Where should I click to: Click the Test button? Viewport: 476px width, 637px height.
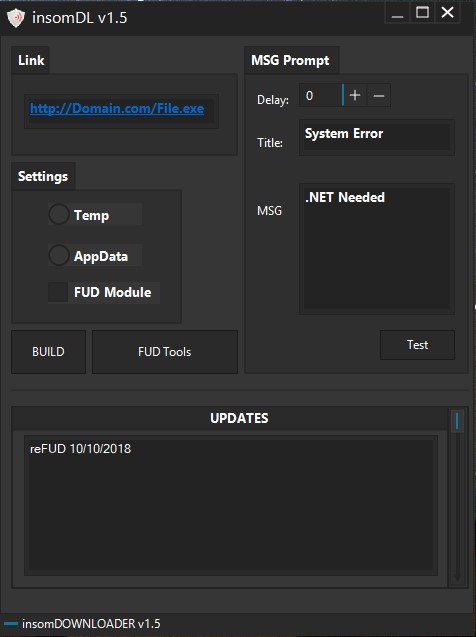coord(417,345)
